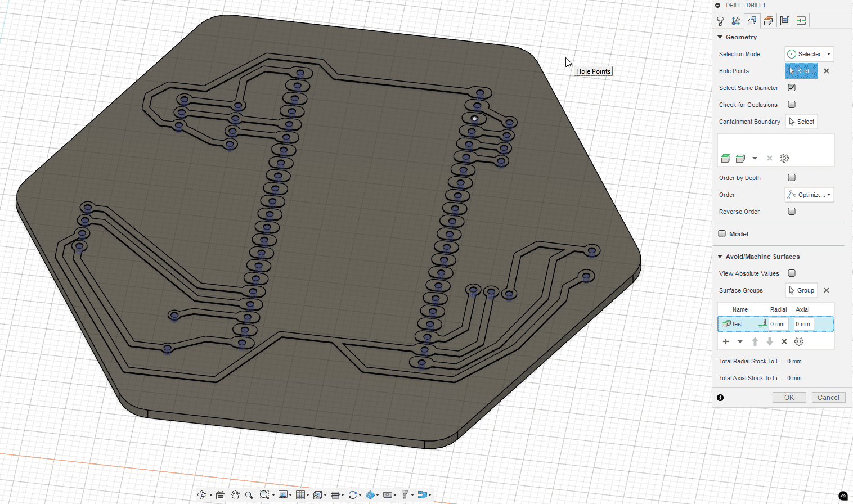Click the Surface Groups Group button
The height and width of the screenshot is (504, 853).
(801, 290)
